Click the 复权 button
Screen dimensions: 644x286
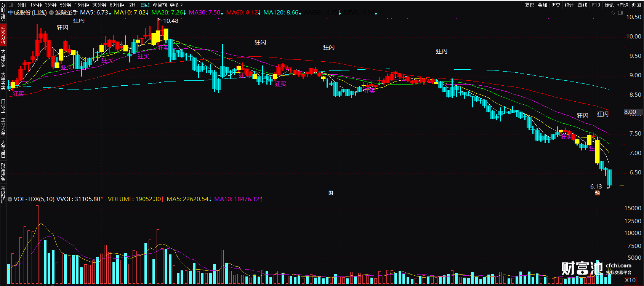[529, 5]
